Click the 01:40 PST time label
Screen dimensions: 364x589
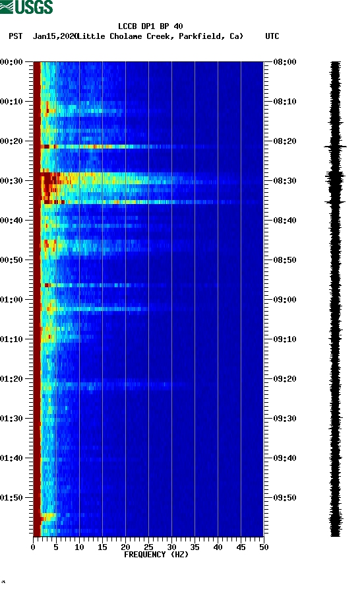(11, 458)
